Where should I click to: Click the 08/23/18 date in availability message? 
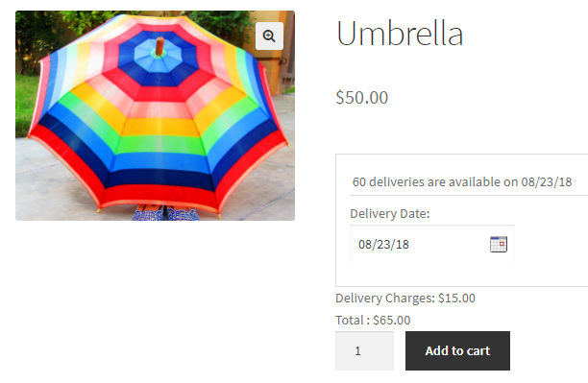[x=547, y=182]
